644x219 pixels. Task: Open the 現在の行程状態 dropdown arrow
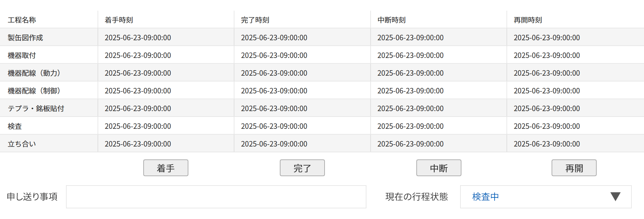(615, 196)
